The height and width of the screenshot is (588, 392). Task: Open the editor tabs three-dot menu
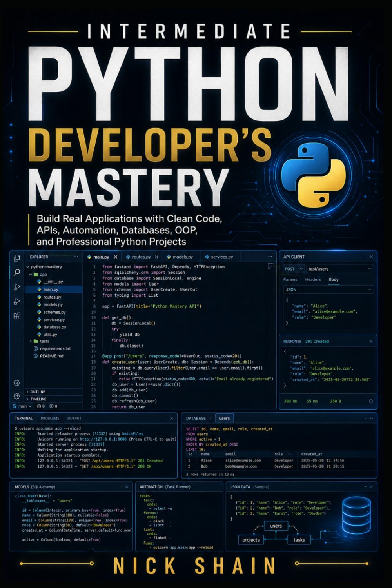(270, 257)
